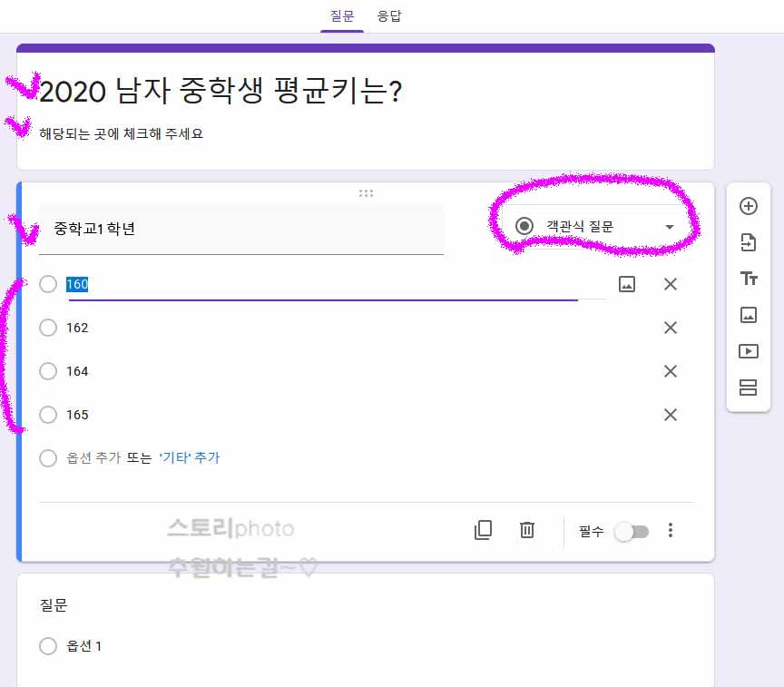Remove the 165 option
This screenshot has height=687, width=784.
pyautogui.click(x=670, y=415)
